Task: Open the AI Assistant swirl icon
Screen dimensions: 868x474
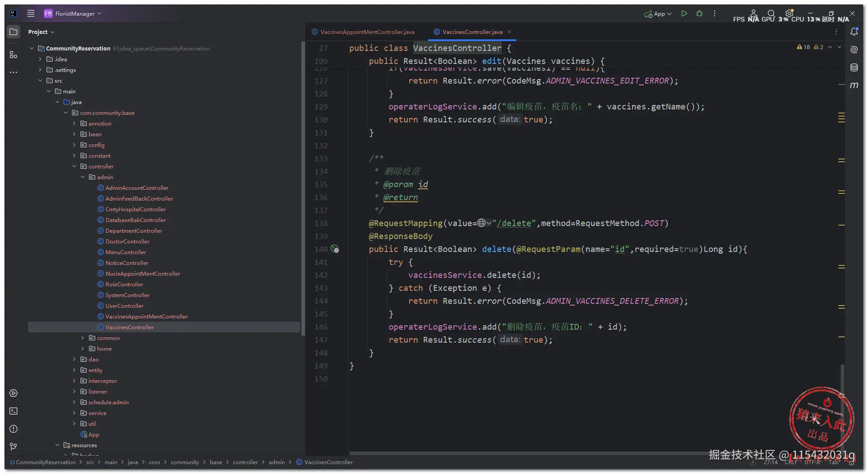Action: (854, 50)
